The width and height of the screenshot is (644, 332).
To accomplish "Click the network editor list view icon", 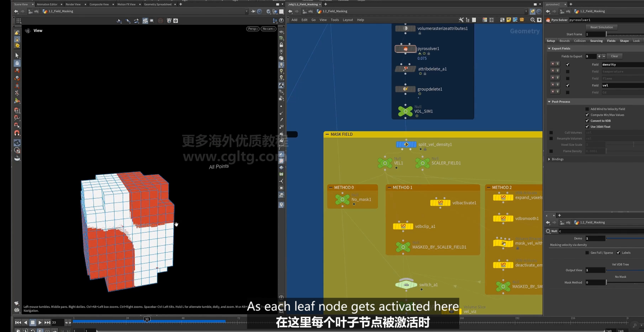I will pos(474,20).
